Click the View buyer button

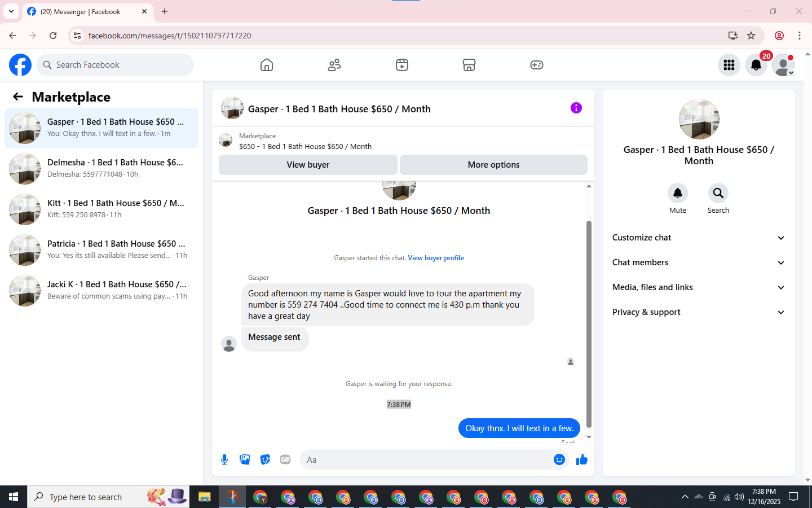tap(308, 165)
